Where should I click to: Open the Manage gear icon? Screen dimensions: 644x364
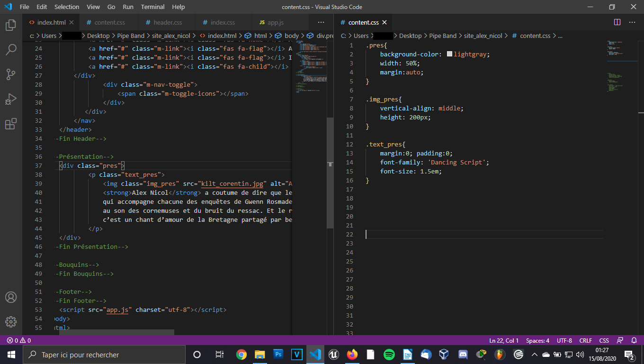[x=11, y=322]
